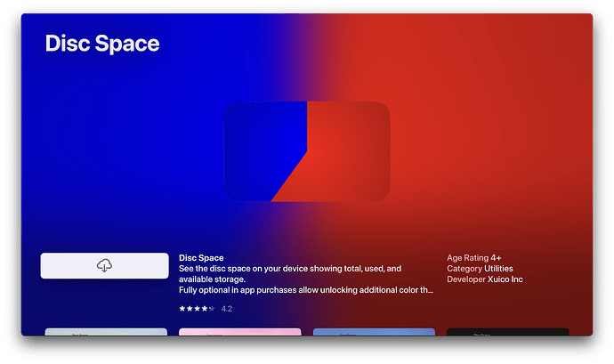This screenshot has height=364, width=614.
Task: Open the light green screenshot thumbnail
Action: (106, 332)
